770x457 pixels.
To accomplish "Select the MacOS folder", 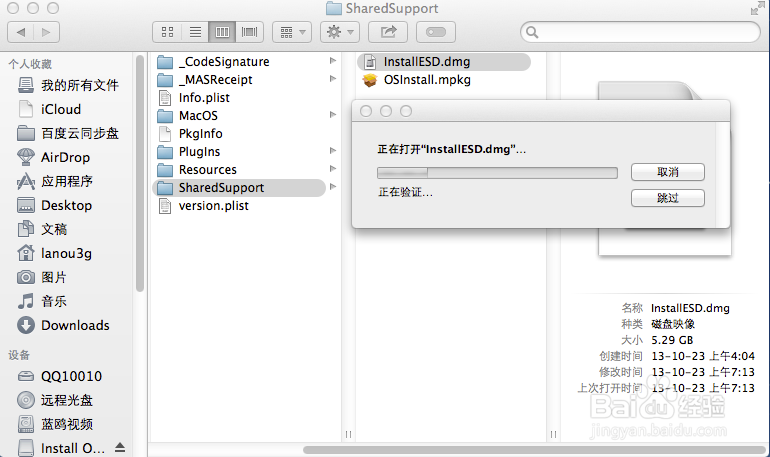I will pos(188,116).
